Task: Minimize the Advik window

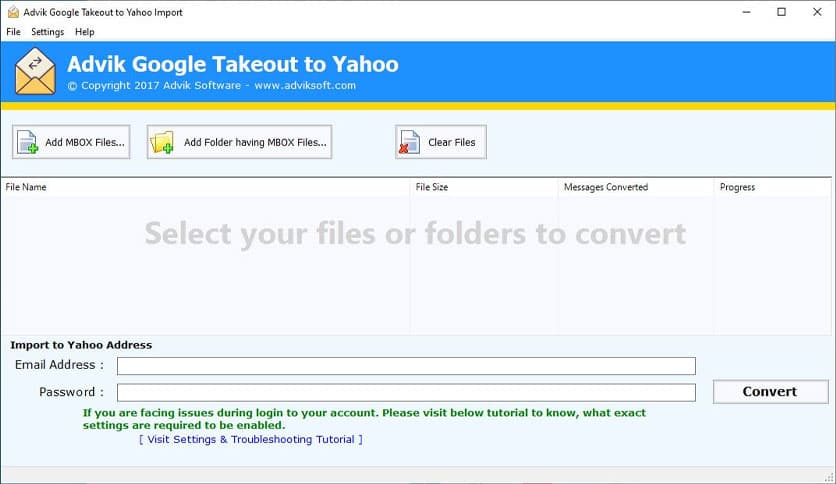Action: (x=746, y=12)
